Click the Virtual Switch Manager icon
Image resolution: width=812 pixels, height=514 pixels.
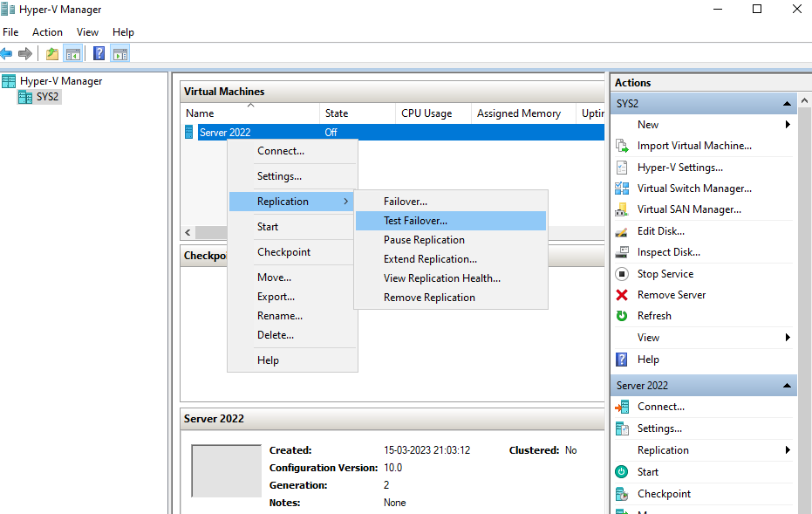622,188
